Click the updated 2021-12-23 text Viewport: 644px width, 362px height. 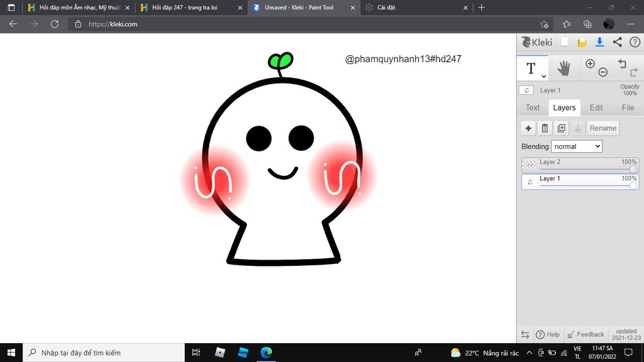[626, 334]
